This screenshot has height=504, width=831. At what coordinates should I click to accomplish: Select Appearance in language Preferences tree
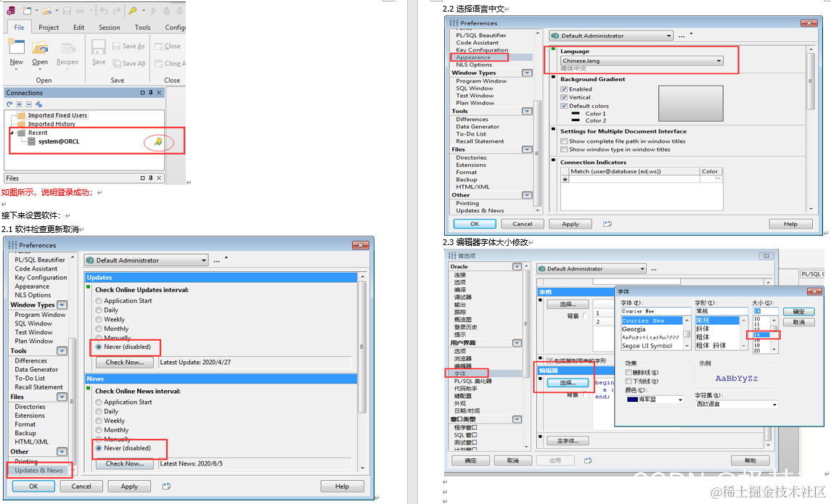pos(473,57)
